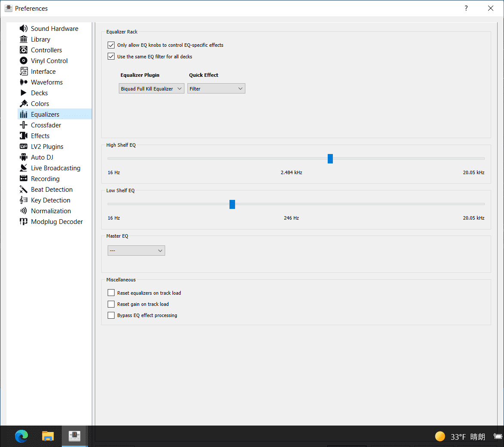The height and width of the screenshot is (447, 504).
Task: Select Sound Hardware preferences page
Action: pos(54,29)
